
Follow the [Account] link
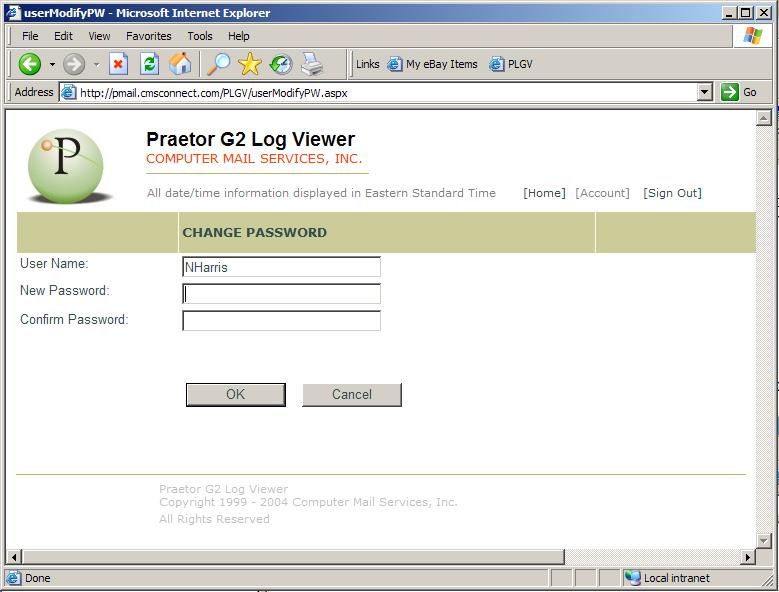pyautogui.click(x=602, y=193)
